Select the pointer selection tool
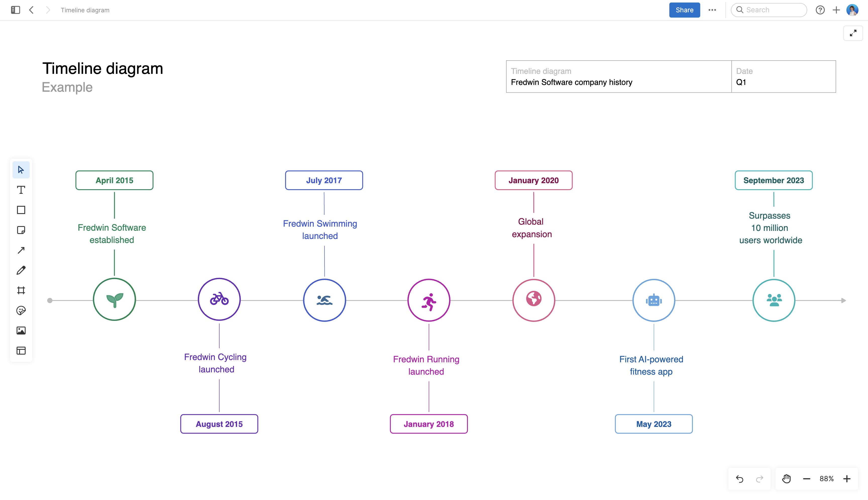The image size is (868, 500). tap(21, 170)
